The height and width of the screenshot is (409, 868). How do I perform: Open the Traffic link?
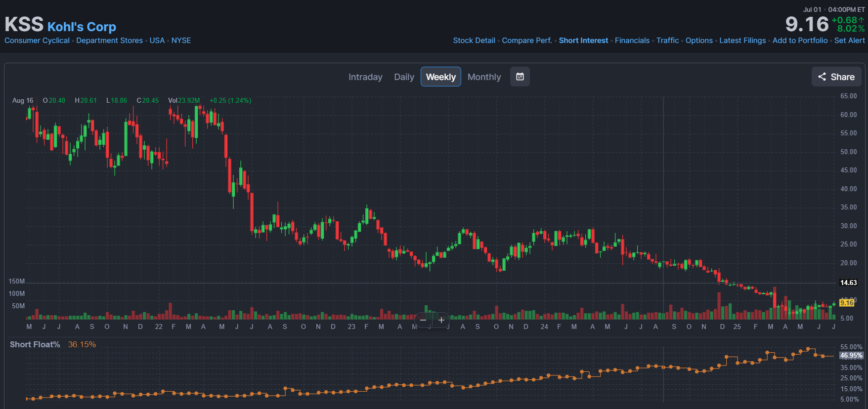[x=667, y=41]
